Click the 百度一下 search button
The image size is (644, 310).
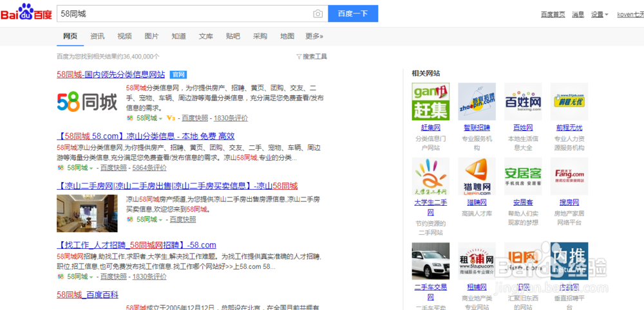point(353,14)
